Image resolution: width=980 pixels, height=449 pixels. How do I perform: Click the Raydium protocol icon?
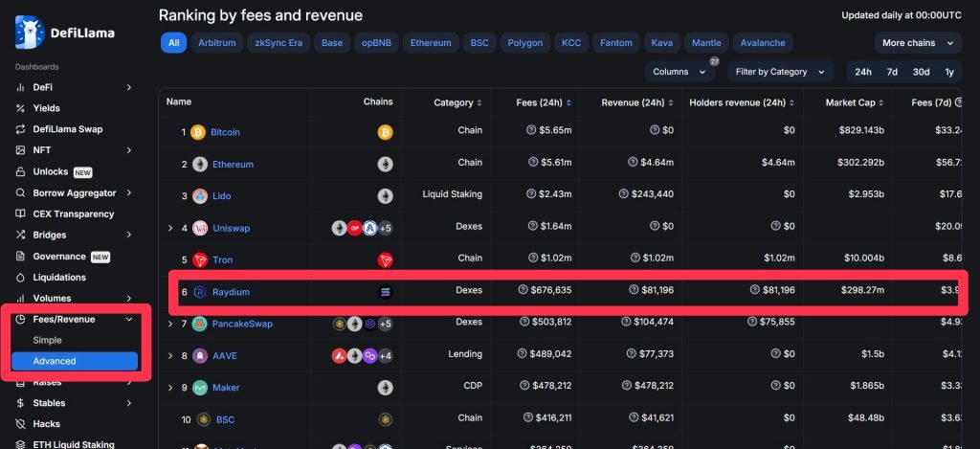point(199,292)
